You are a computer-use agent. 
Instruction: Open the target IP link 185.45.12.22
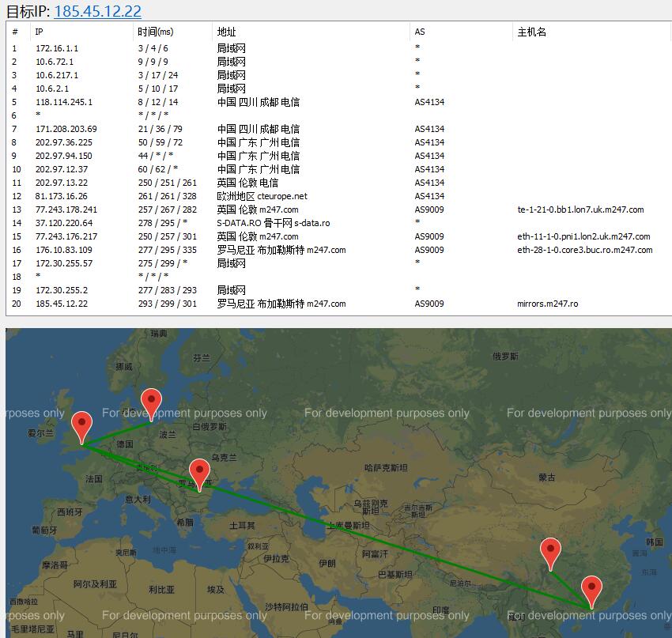[x=97, y=11]
